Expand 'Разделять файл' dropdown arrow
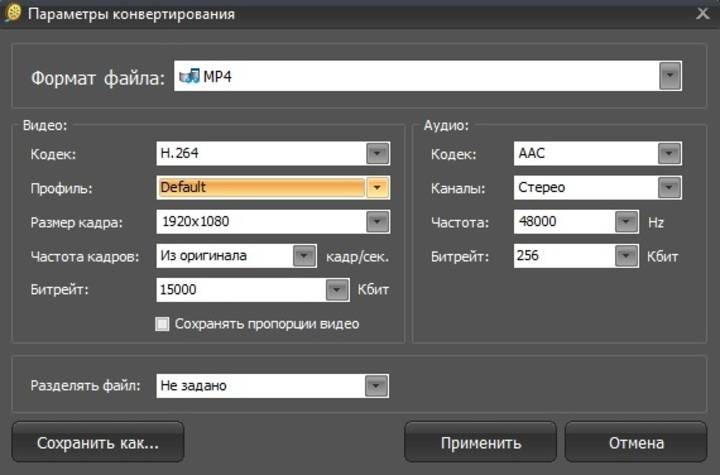 pyautogui.click(x=376, y=385)
